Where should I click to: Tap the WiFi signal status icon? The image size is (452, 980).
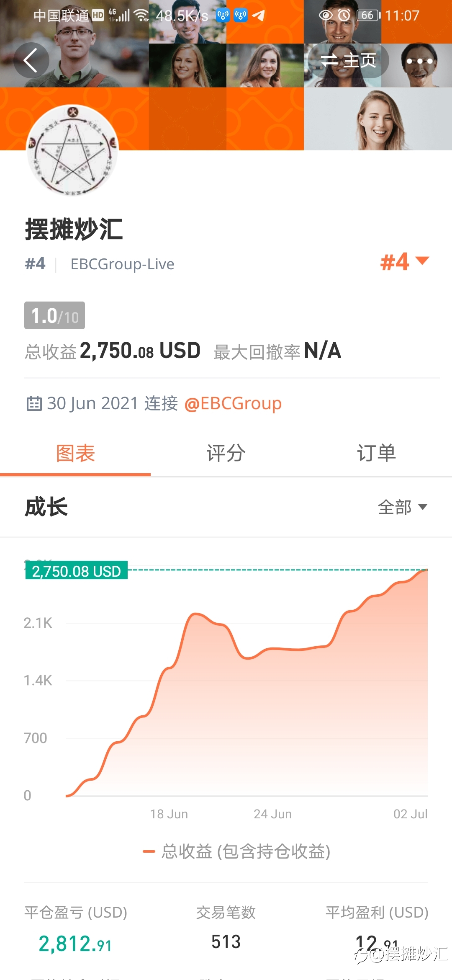pos(141,15)
